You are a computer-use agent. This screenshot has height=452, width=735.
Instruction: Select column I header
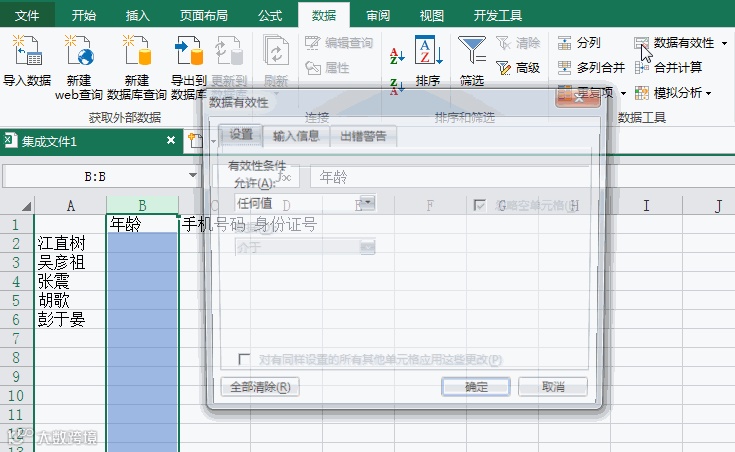tap(646, 205)
